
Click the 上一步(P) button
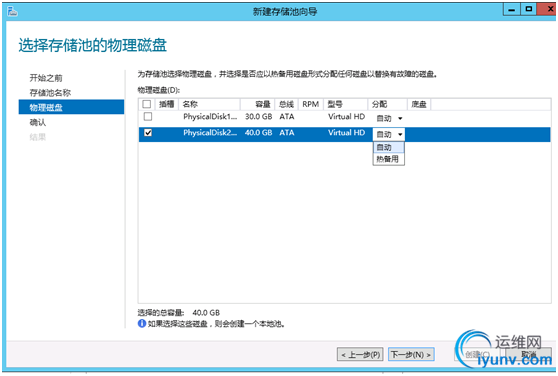(x=360, y=354)
